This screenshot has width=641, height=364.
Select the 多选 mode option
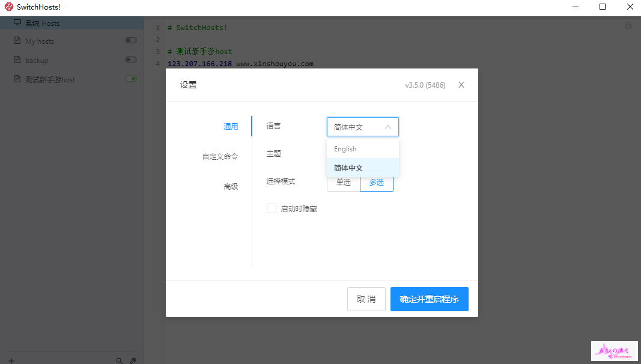coord(377,182)
